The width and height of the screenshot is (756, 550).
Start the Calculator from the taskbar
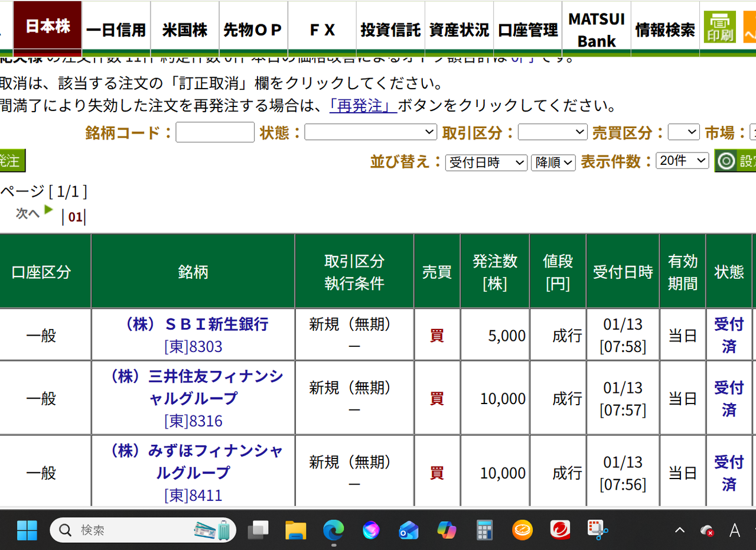[x=484, y=530]
